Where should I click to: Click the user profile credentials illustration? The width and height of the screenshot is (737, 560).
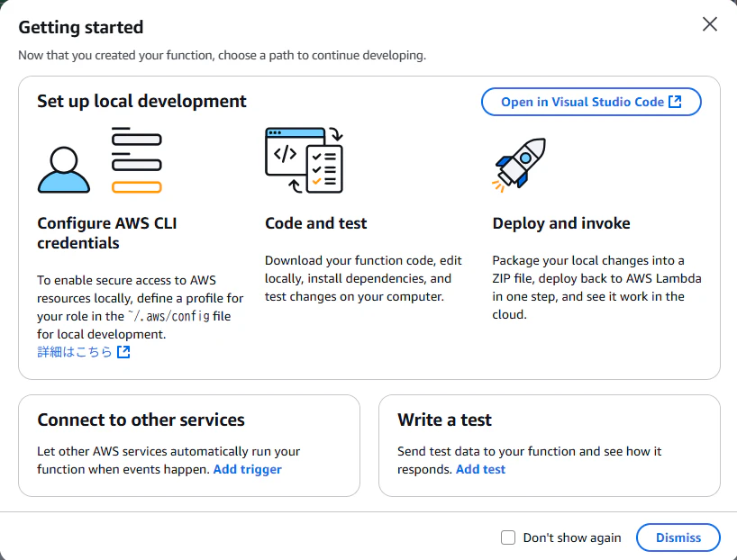pyautogui.click(x=100, y=160)
